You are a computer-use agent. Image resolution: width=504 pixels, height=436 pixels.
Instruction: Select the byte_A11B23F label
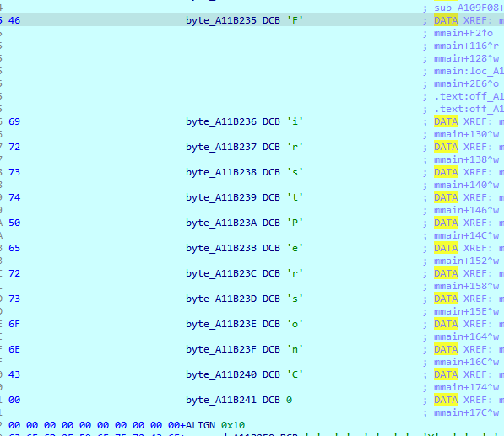(221, 349)
